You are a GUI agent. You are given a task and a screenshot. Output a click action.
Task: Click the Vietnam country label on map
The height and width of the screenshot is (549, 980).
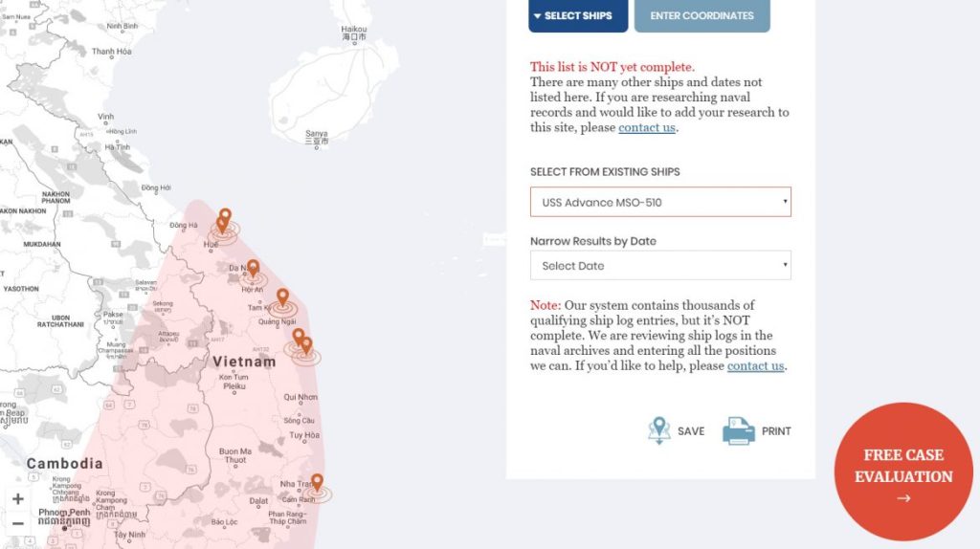243,362
